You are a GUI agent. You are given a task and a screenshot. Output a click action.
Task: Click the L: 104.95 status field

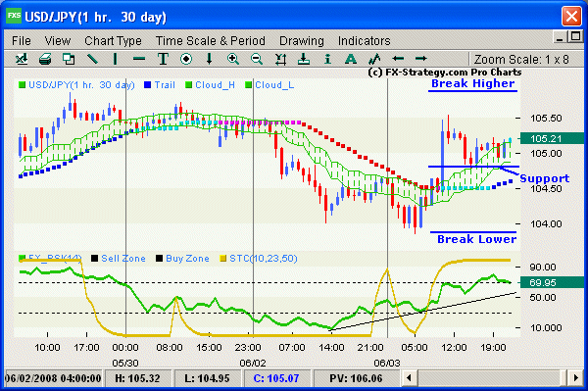point(207,378)
